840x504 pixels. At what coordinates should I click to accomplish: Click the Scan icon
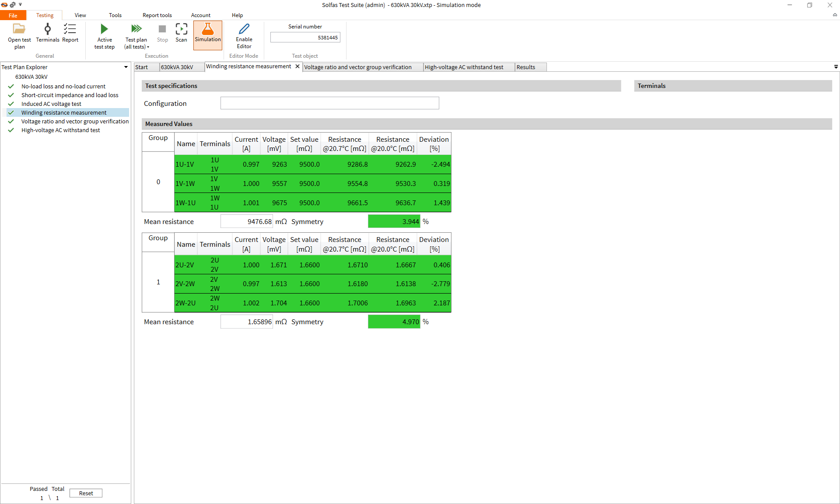[181, 30]
